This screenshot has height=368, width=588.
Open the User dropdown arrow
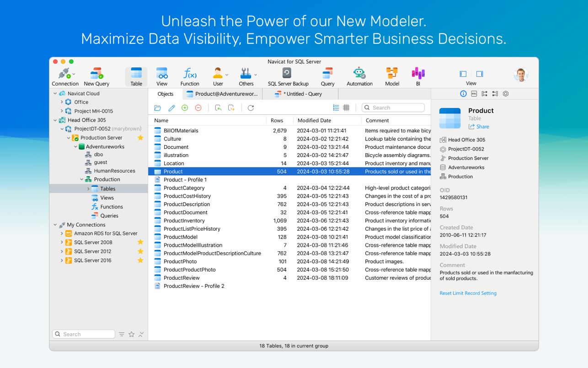(x=227, y=75)
